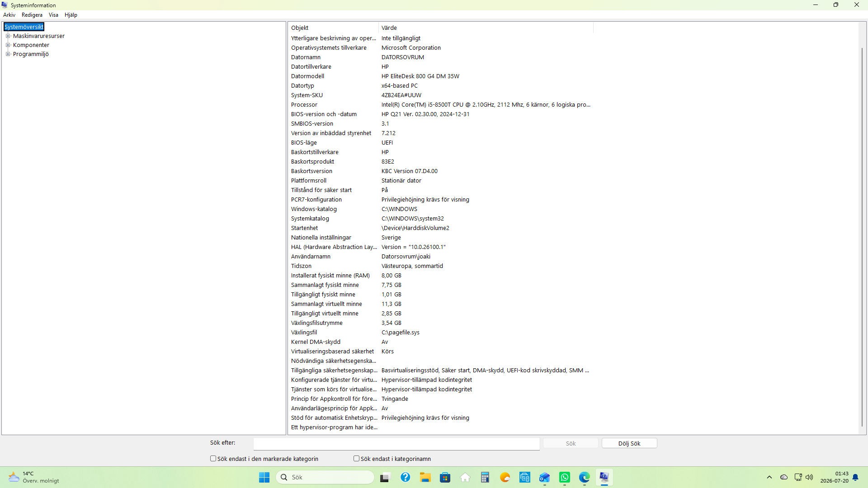Open the taskbar clock showing 01:43
The image size is (868, 488).
pyautogui.click(x=835, y=477)
